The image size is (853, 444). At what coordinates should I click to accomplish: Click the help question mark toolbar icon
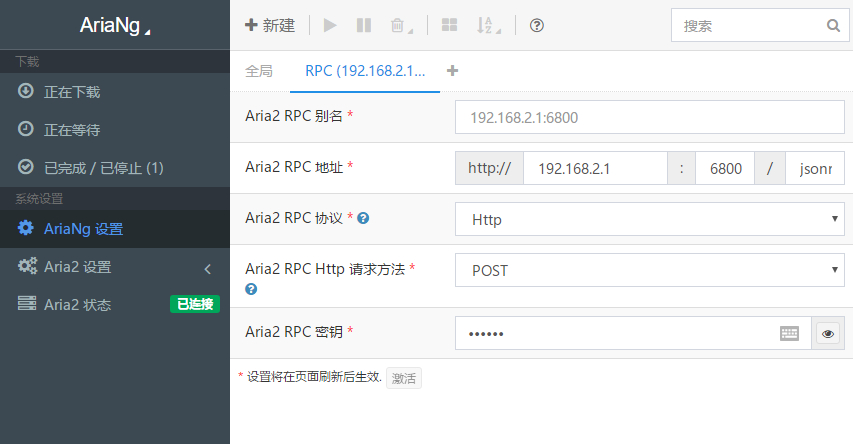(536, 25)
